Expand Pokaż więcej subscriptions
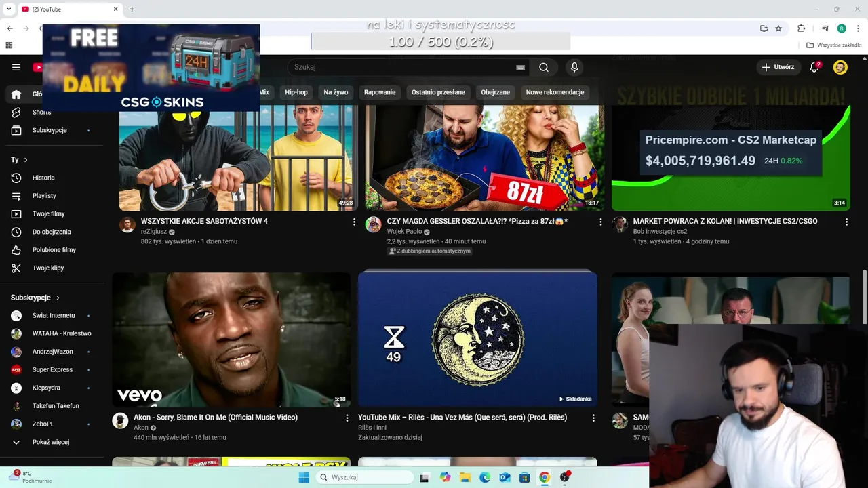 [x=51, y=442]
